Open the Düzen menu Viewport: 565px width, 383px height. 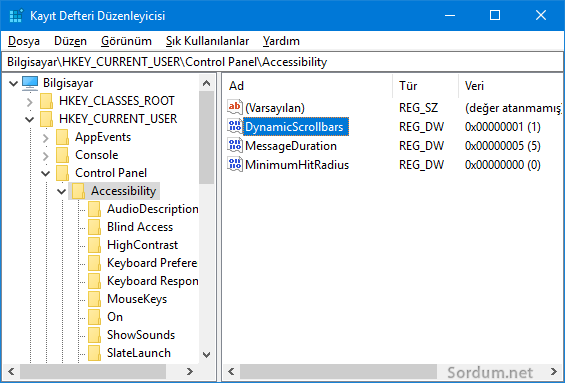click(70, 41)
